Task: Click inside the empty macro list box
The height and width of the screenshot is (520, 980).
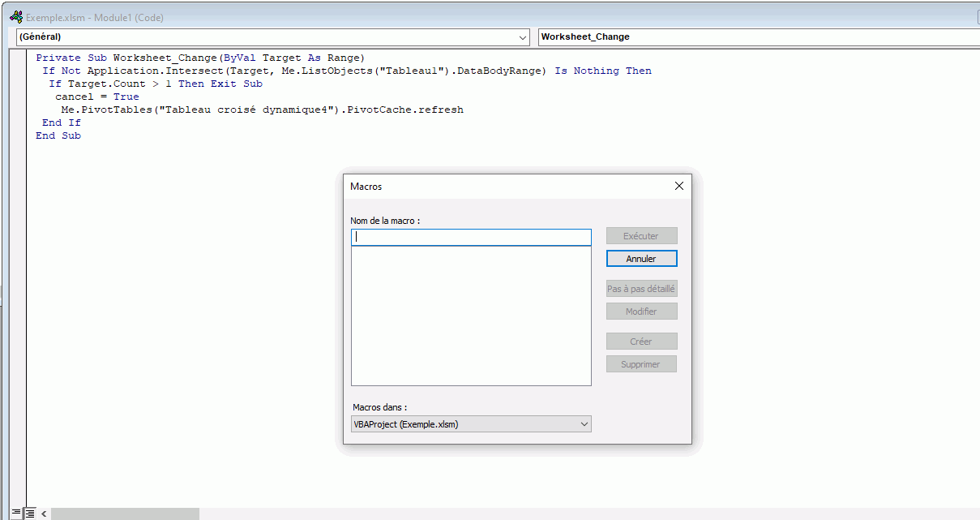Action: click(x=471, y=316)
